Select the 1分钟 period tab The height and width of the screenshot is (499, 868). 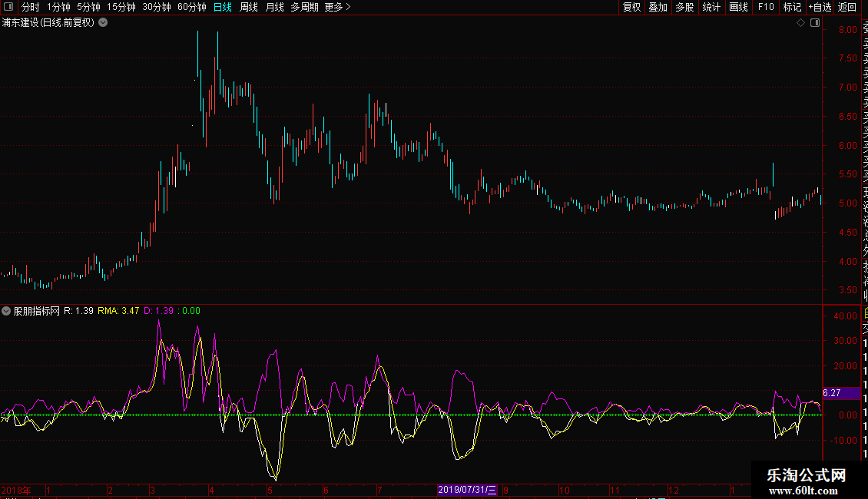pos(58,7)
